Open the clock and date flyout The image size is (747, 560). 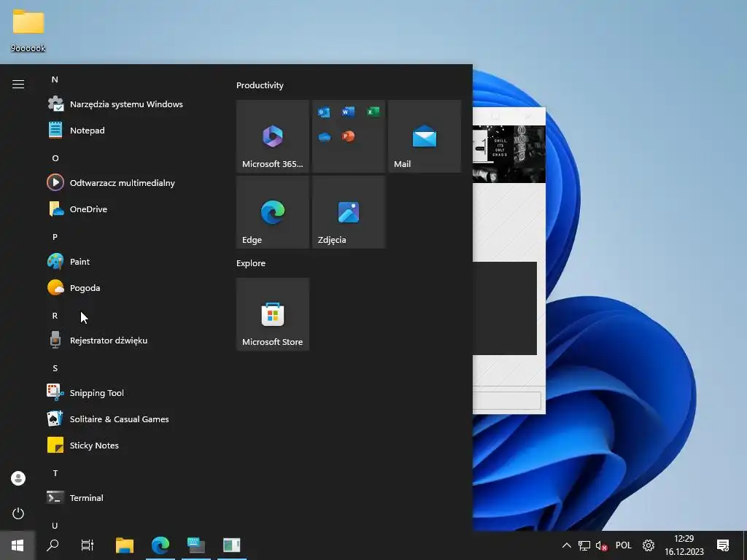(x=684, y=545)
